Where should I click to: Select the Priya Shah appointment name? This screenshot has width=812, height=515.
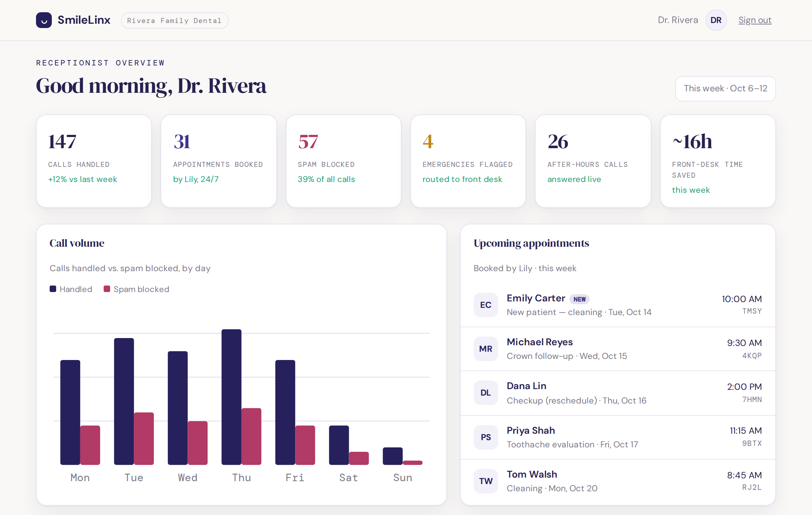(531, 430)
